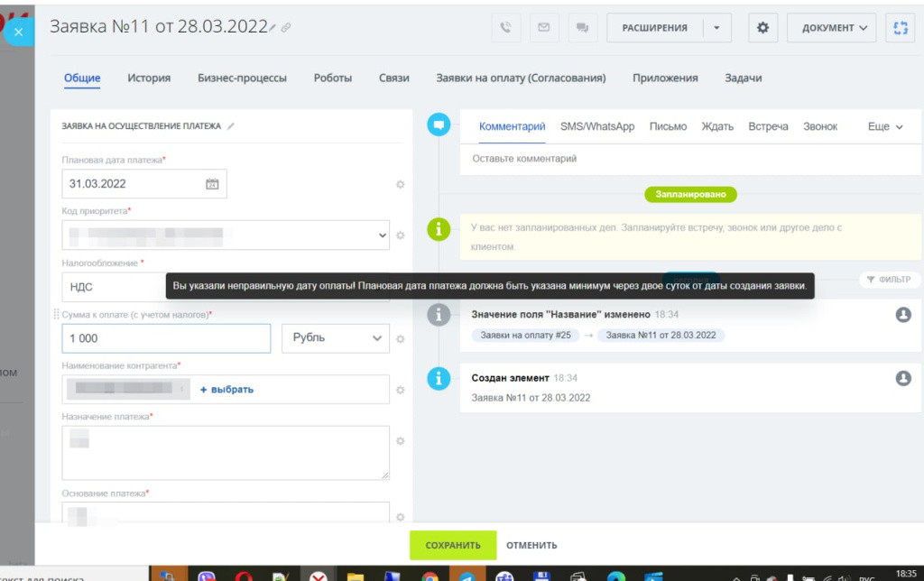The image size is (924, 581).
Task: Select the SMS/WhatsApp timeline tab
Action: click(596, 127)
